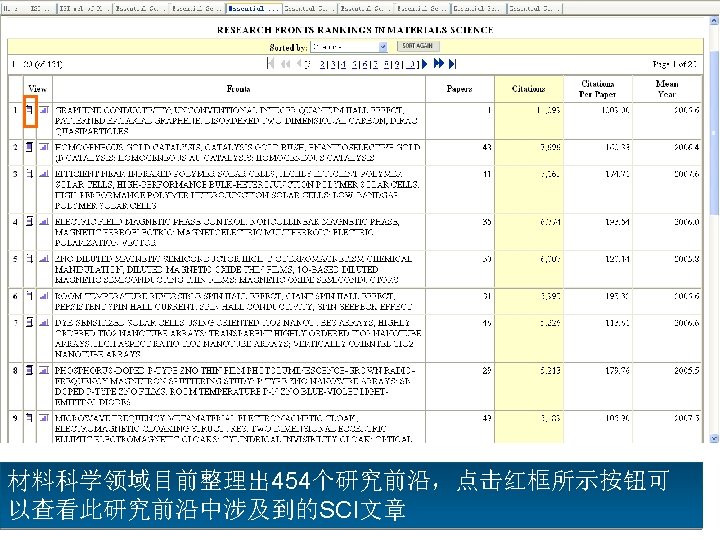Show citation graph for spin Hall effect front
The image size is (720, 540).
point(44,296)
